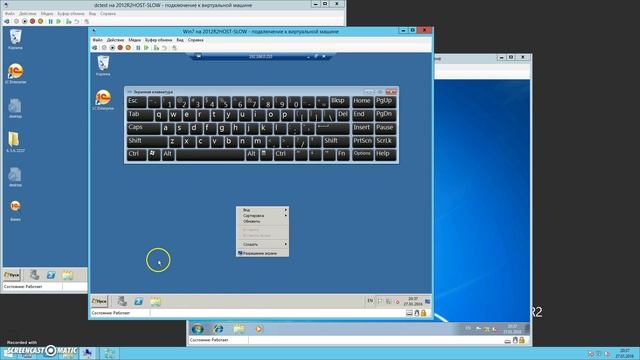
Task: Toggle left Shift key on on-screen keyboard
Action: coord(147,142)
